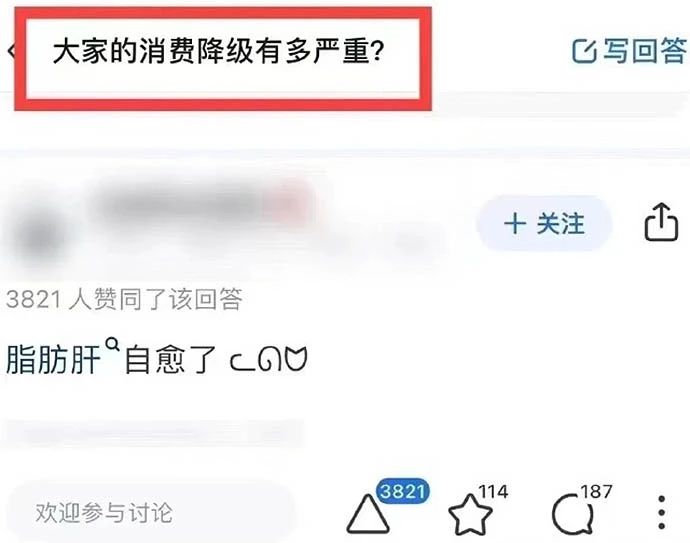Open the question title 大家的消费降级有多严重?
This screenshot has height=543, width=690.
(x=219, y=52)
